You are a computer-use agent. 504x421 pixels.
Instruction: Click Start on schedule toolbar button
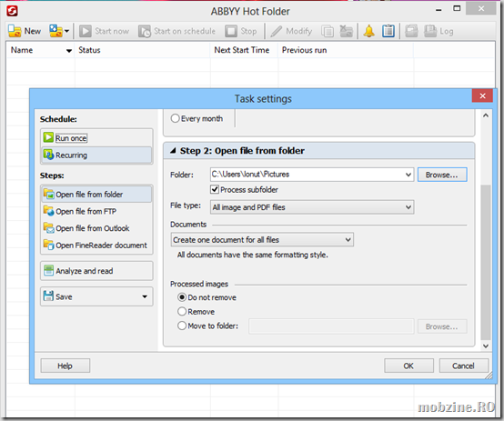pyautogui.click(x=176, y=31)
